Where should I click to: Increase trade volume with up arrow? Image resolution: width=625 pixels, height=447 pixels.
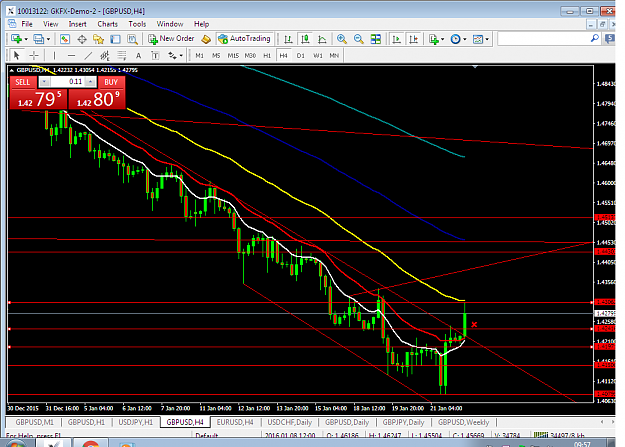click(x=90, y=82)
